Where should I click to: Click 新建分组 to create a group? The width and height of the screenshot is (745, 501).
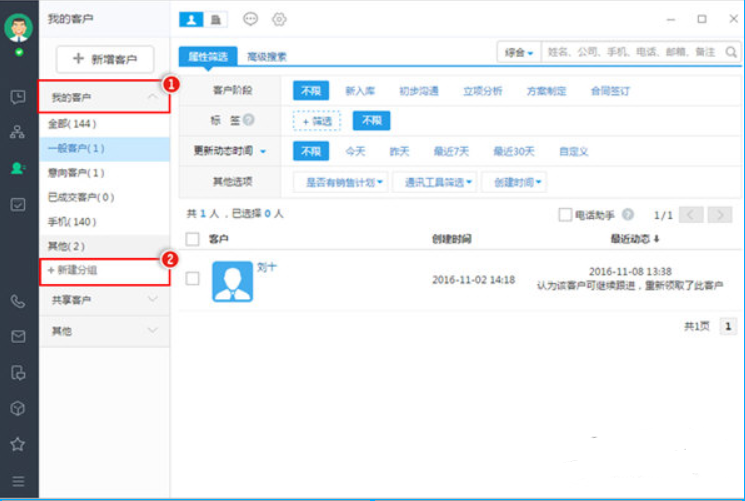tap(75, 270)
